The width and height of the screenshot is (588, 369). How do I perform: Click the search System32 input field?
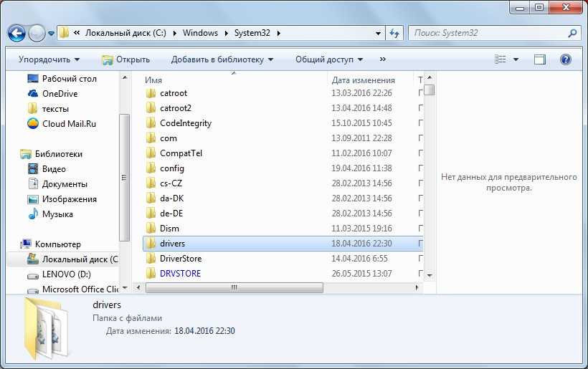(x=486, y=33)
